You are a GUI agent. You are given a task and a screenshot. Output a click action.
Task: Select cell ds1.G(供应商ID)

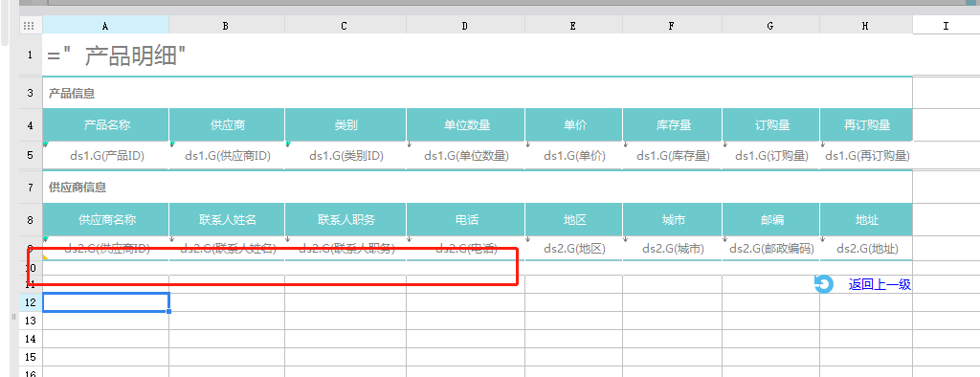click(227, 156)
